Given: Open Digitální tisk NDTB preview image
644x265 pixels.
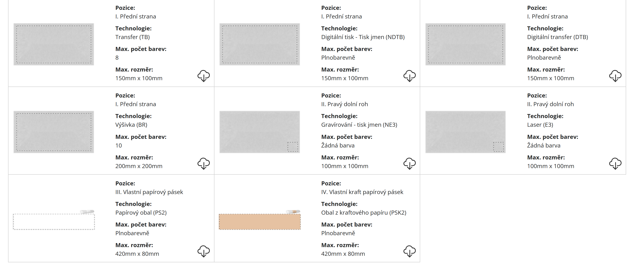Looking at the screenshot, I should [x=259, y=44].
